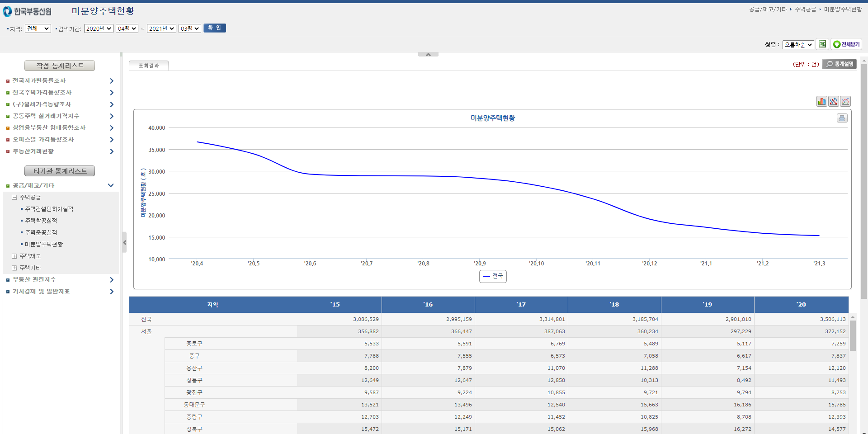Open 주택건설인허가실적 in the sidebar
Image resolution: width=868 pixels, height=434 pixels.
(x=49, y=209)
